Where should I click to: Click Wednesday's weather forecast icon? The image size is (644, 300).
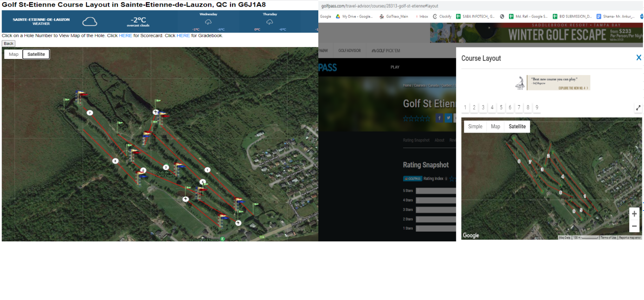click(x=208, y=22)
